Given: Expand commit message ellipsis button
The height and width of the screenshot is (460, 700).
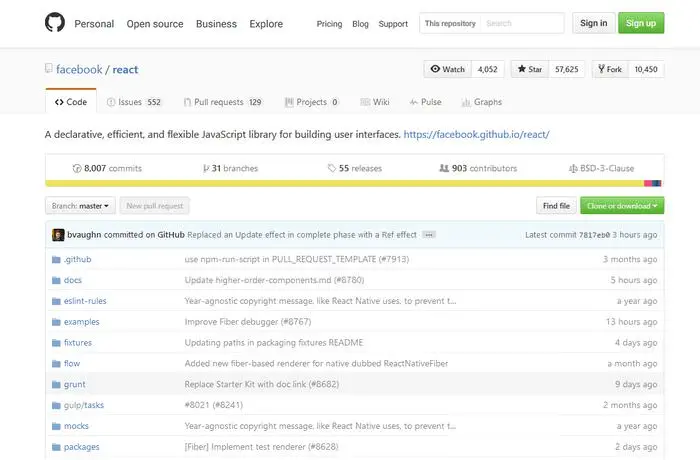Looking at the screenshot, I should pyautogui.click(x=429, y=235).
